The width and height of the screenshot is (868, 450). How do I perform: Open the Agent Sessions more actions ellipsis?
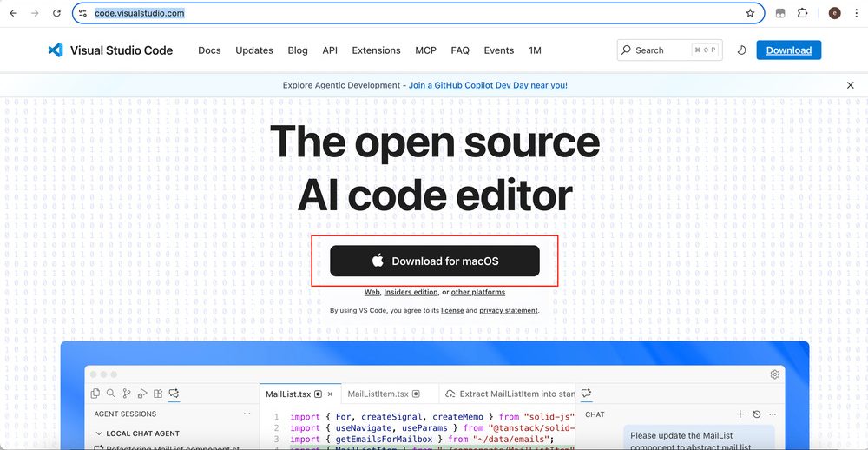(x=247, y=414)
